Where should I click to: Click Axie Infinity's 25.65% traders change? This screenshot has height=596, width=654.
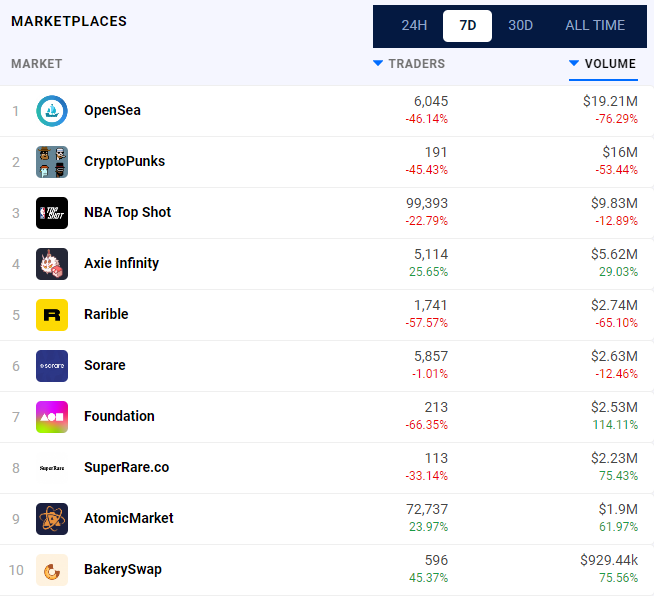pos(428,272)
